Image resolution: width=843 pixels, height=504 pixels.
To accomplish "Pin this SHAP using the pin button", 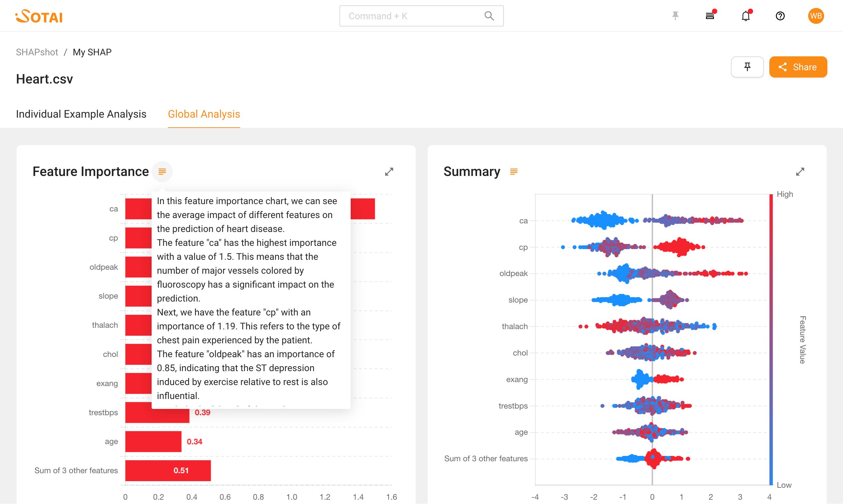I will [747, 67].
